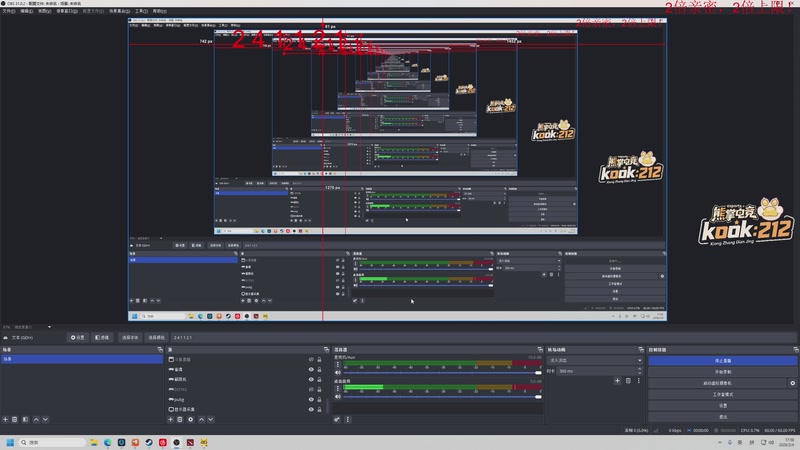
Task: Switch to OBS icon in the taskbar
Action: (177, 442)
